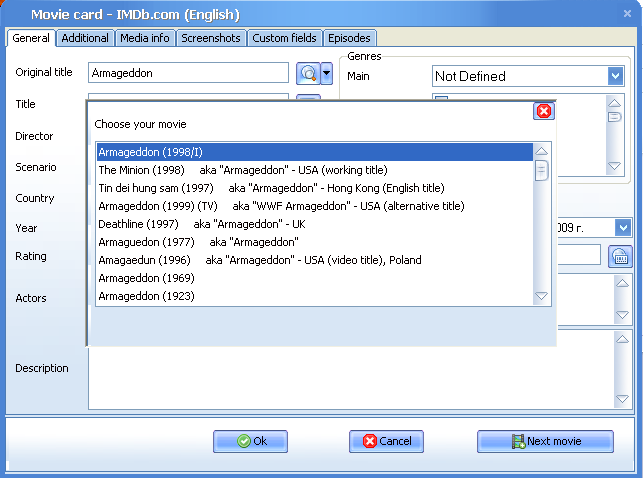The height and width of the screenshot is (478, 643).
Task: Select Tin dei hung sam (1997) entry
Action: click(315, 188)
